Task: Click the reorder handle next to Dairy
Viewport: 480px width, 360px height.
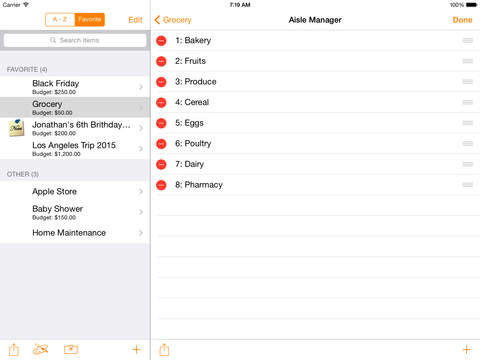Action: (468, 164)
